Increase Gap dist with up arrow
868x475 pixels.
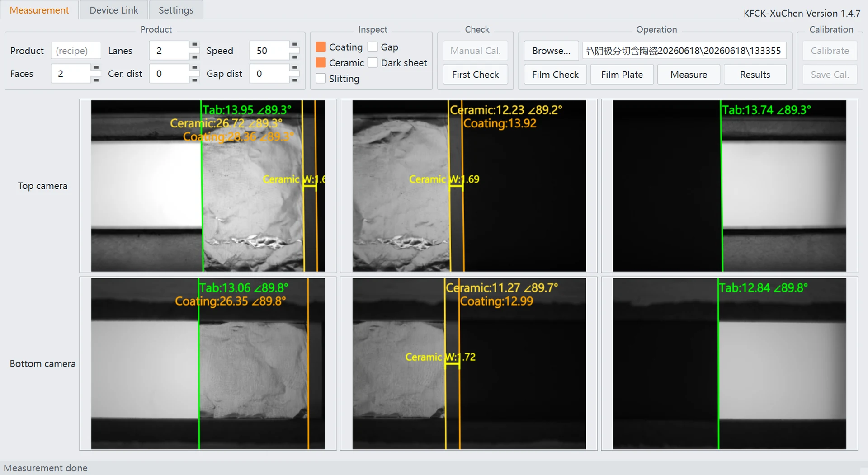click(294, 68)
